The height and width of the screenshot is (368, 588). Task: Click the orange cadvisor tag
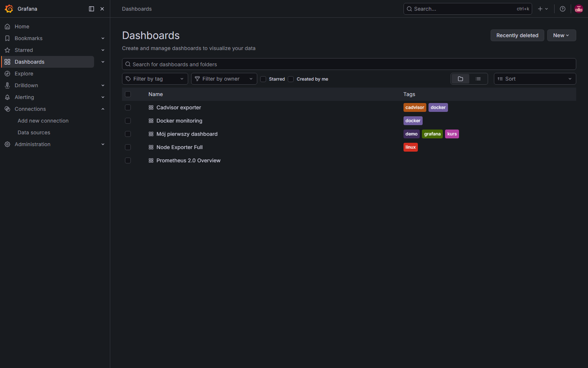[x=415, y=107]
